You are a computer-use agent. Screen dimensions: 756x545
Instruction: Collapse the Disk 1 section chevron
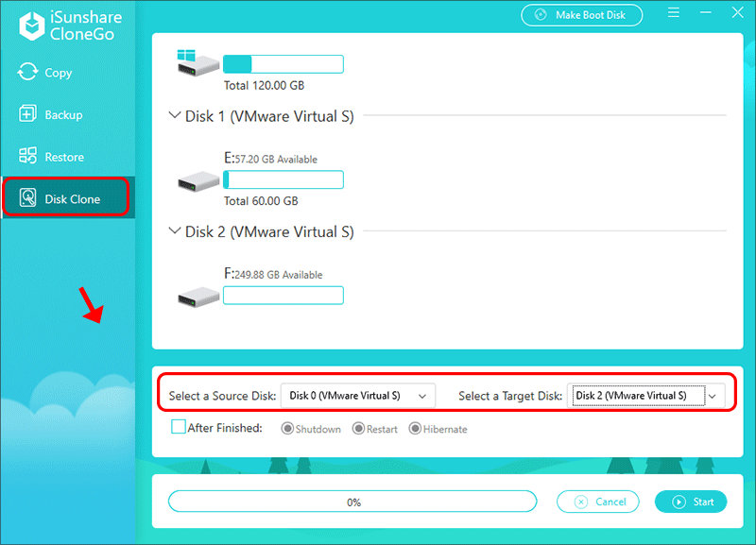[x=174, y=116]
